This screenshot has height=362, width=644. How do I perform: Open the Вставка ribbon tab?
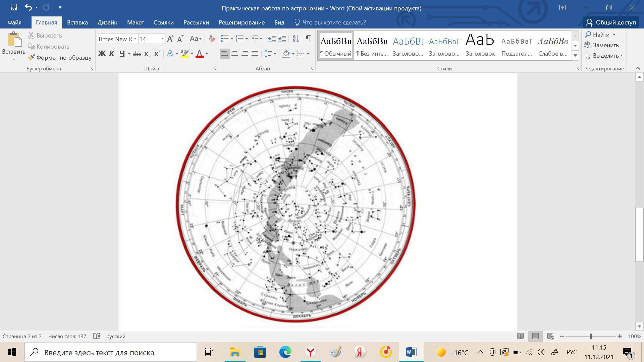pyautogui.click(x=77, y=22)
